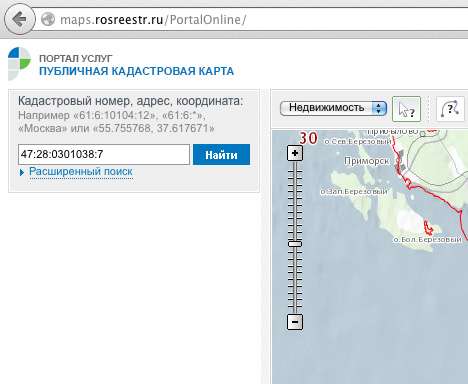The image size is (468, 384).
Task: Open the Недвижимость dropdown
Action: (x=333, y=108)
